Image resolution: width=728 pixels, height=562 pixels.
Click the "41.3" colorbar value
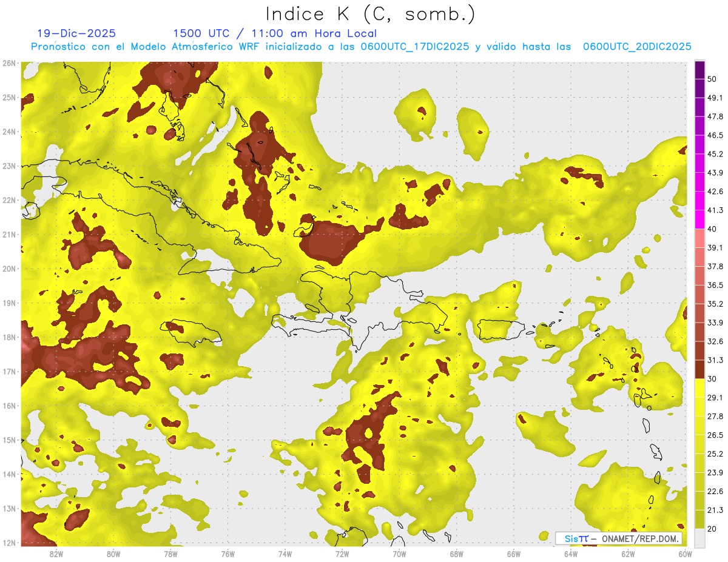[715, 210]
